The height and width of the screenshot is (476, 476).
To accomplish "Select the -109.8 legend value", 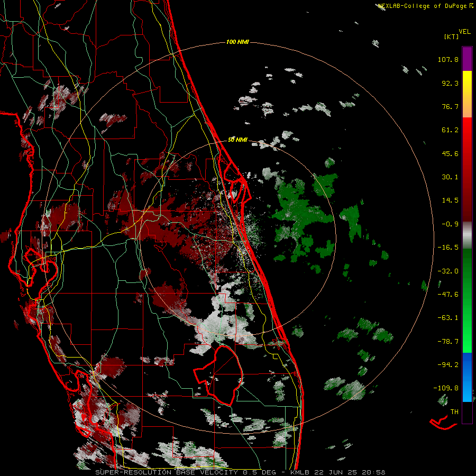I will tap(446, 388).
